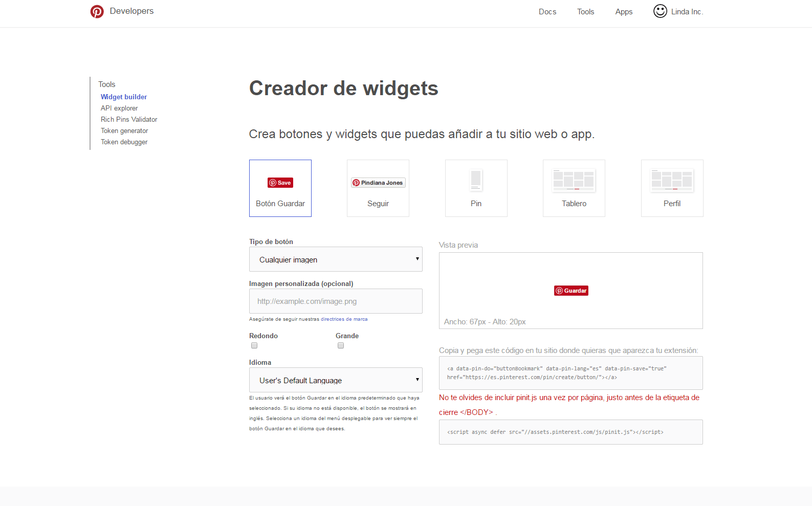Click the Vista previa label
Viewport: 812px width, 506px height.
(x=458, y=245)
